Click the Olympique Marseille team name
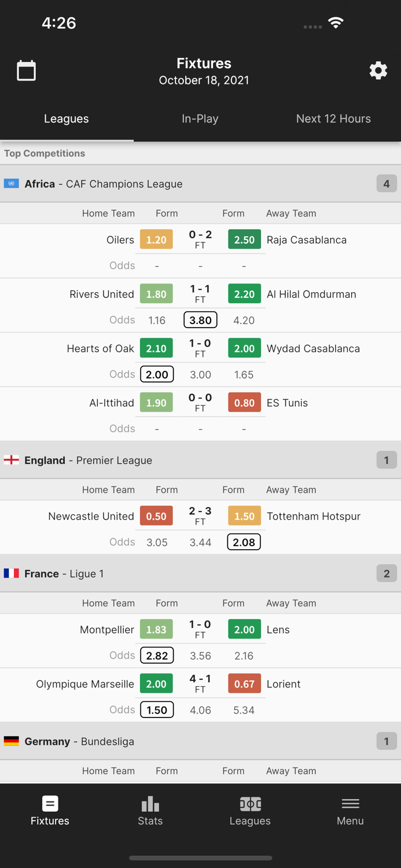The image size is (401, 868). (84, 683)
